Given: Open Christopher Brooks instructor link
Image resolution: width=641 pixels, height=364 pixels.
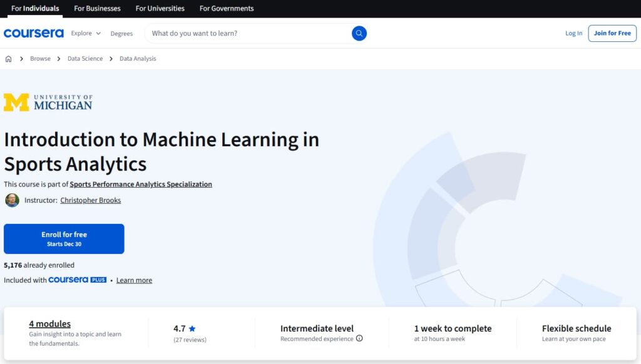Looking at the screenshot, I should [x=90, y=200].
